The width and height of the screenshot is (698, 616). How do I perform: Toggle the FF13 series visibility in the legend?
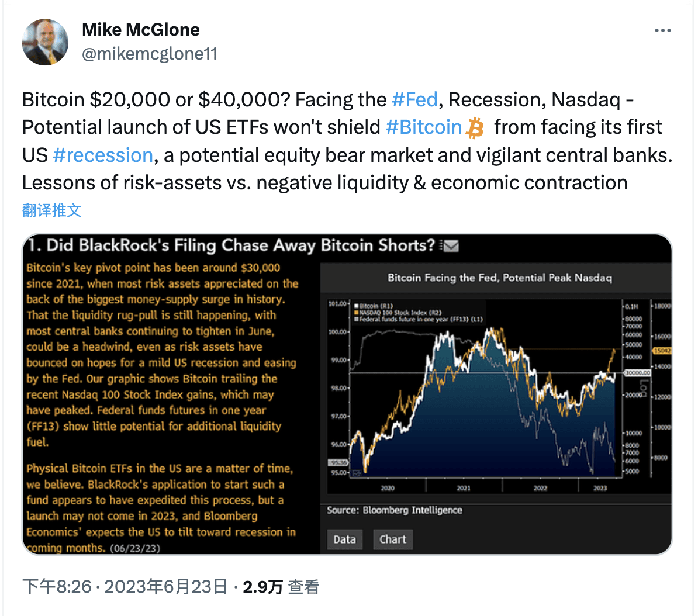tap(357, 320)
